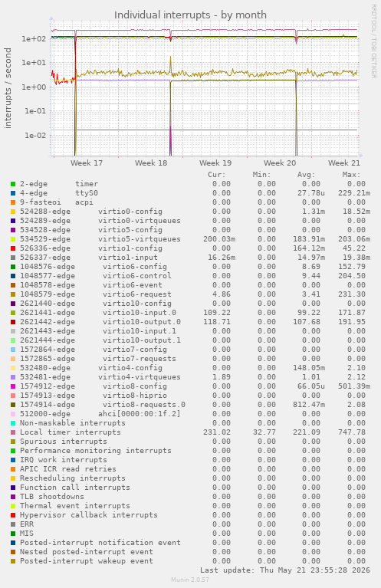Click the RRDTOOL / TOBI OETIKER watermark
This screenshot has width=381, height=588.
374,41
